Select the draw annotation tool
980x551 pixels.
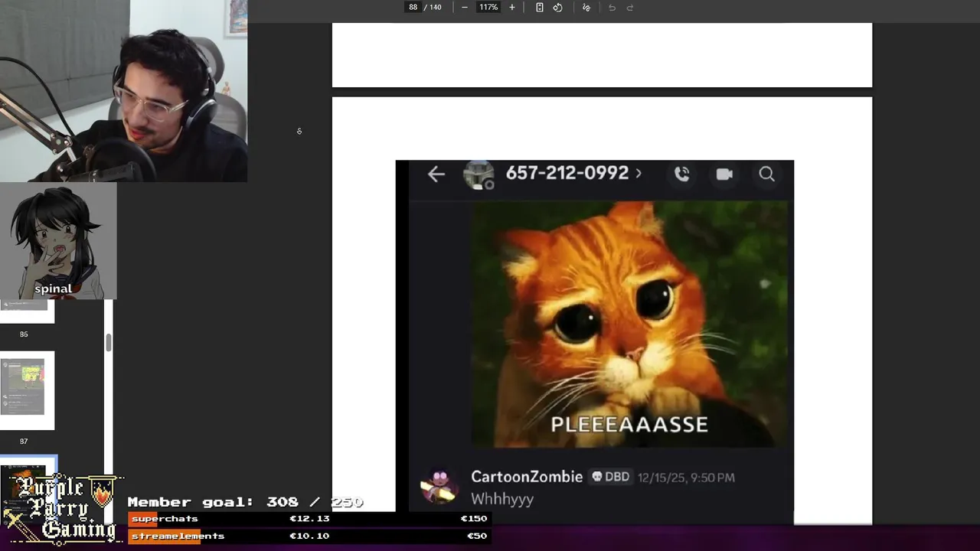point(586,7)
